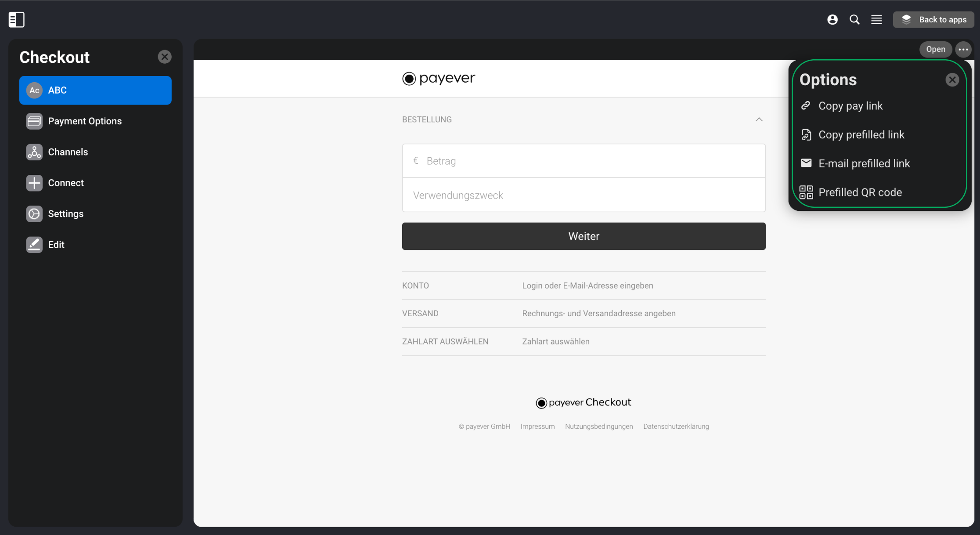Open the hamburger menu icon
Image resolution: width=980 pixels, height=535 pixels.
pos(876,19)
